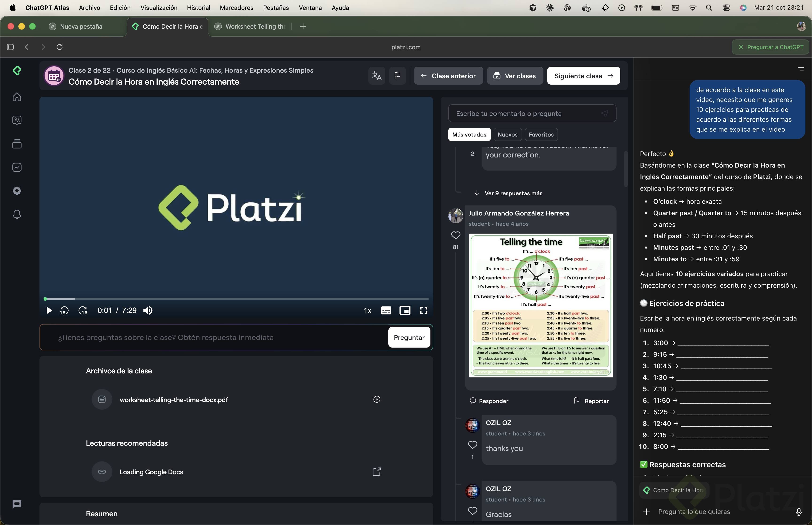Click the microphone icon in ChatGPT panel
Screen dimensions: 812x525
(798, 511)
